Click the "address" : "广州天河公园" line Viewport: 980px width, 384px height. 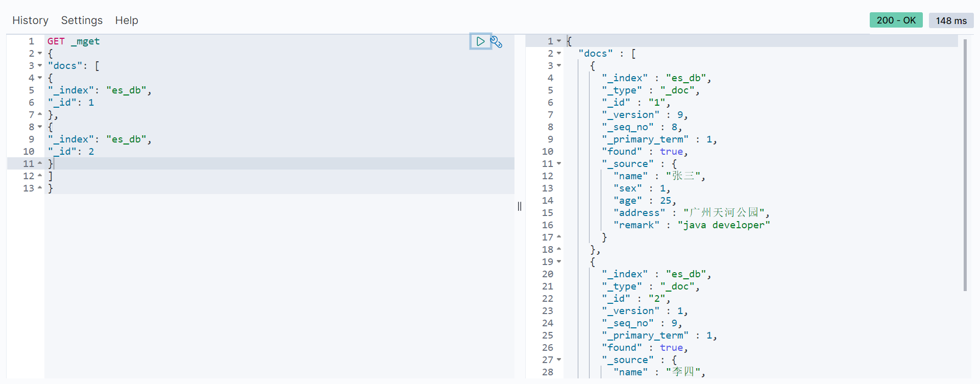[x=692, y=213]
